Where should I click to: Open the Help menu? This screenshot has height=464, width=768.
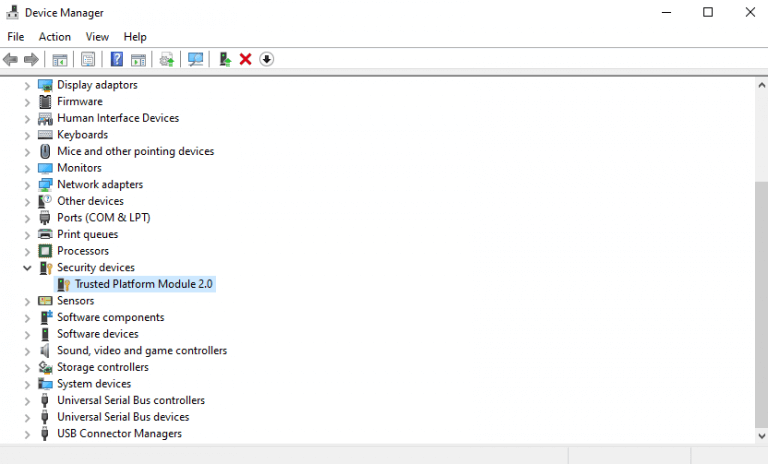[x=135, y=37]
